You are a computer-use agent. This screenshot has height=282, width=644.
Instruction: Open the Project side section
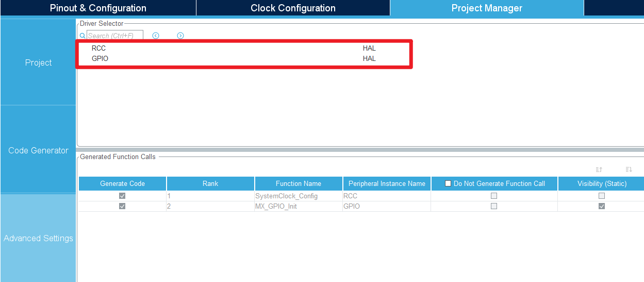[x=38, y=62]
